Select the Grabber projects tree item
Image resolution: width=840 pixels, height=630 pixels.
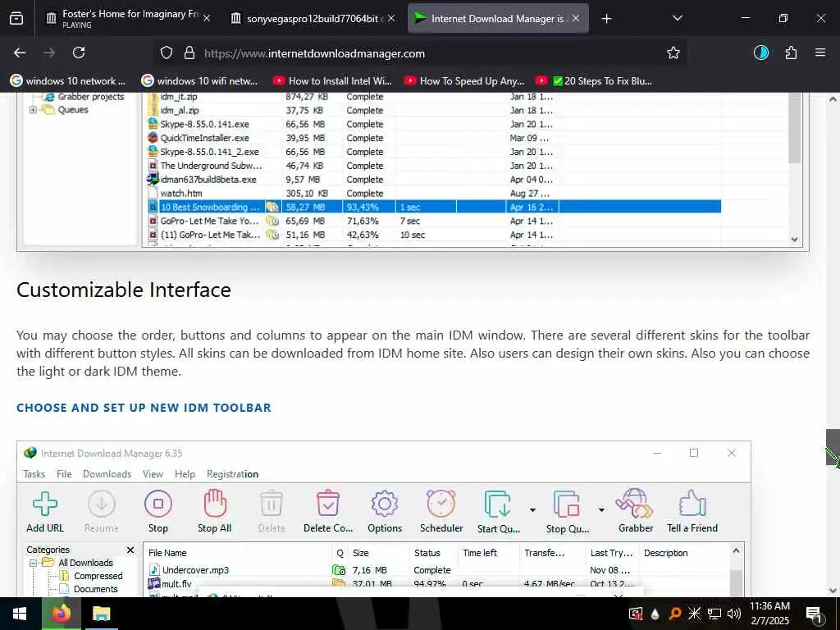[90, 97]
